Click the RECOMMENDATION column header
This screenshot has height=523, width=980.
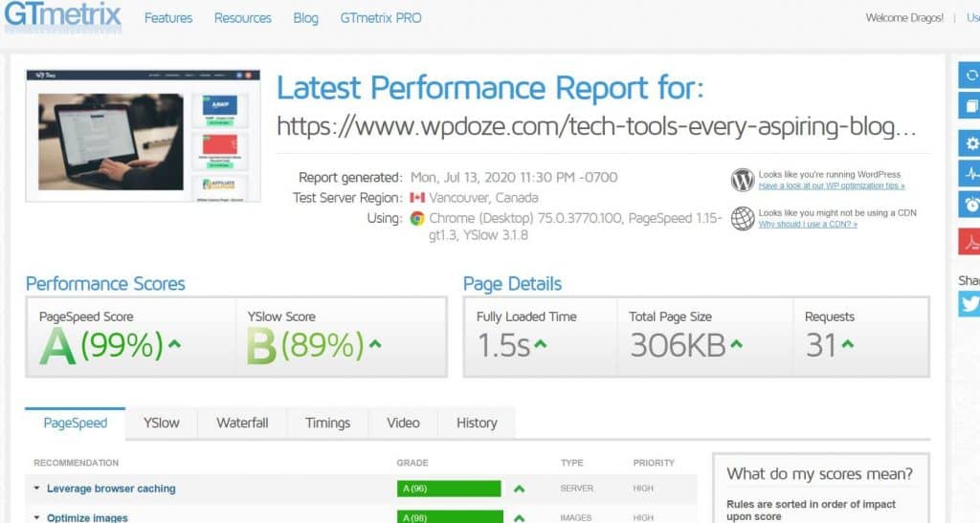[x=77, y=463]
